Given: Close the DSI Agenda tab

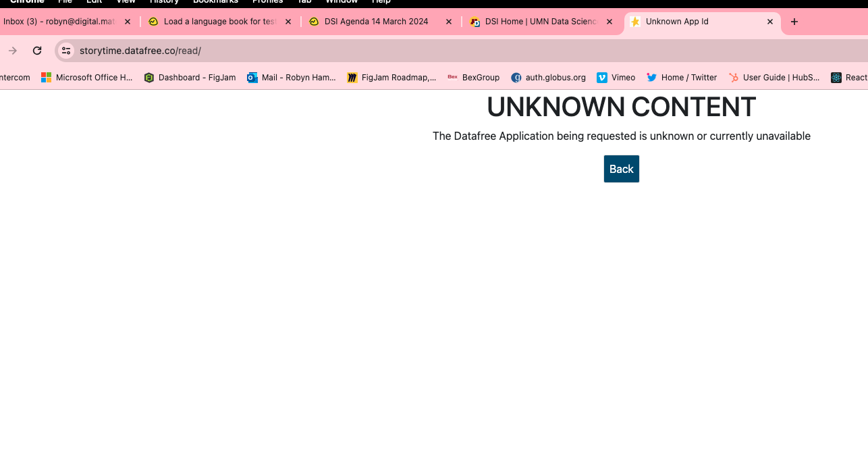Looking at the screenshot, I should click(x=449, y=22).
